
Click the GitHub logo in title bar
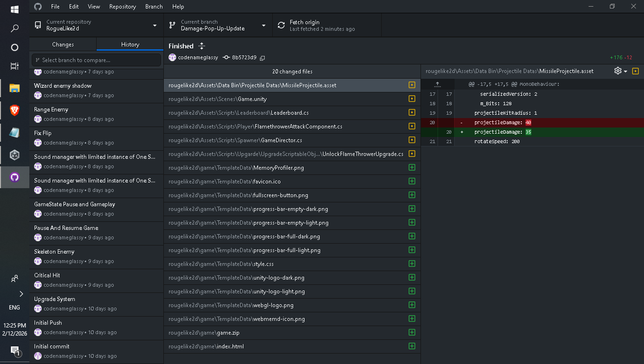(x=38, y=7)
